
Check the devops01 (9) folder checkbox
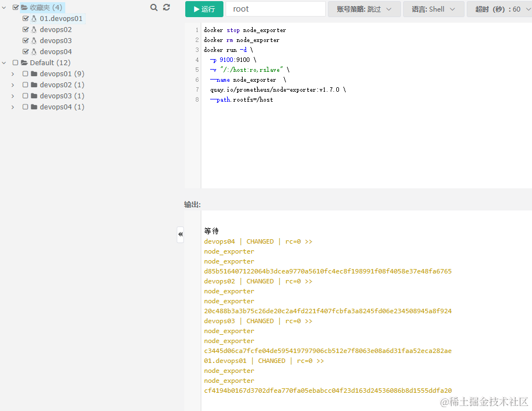(25, 73)
